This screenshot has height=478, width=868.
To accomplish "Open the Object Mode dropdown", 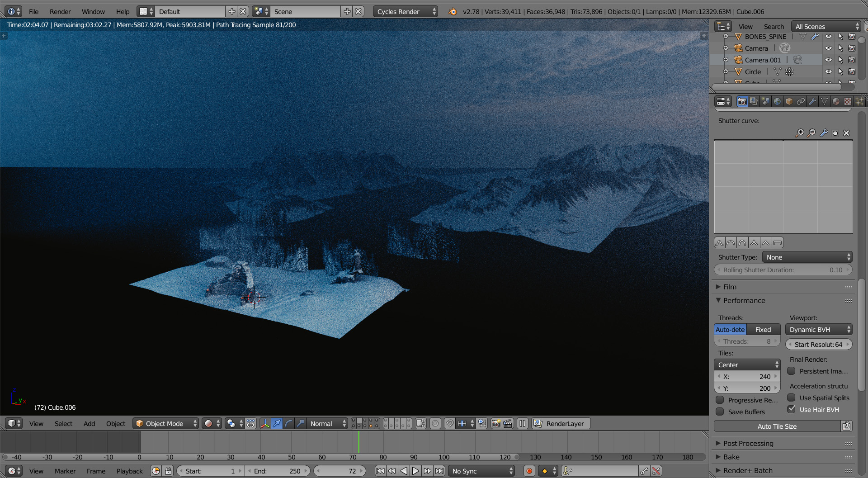I will coord(165,423).
